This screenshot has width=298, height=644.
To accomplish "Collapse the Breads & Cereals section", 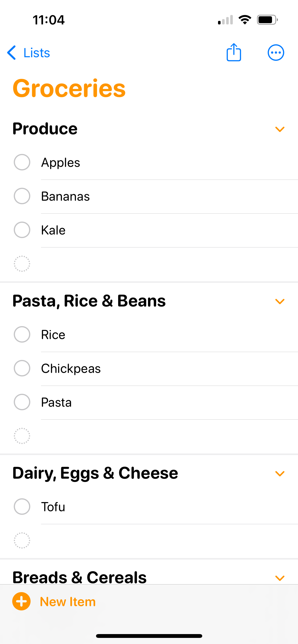I will pos(280,578).
